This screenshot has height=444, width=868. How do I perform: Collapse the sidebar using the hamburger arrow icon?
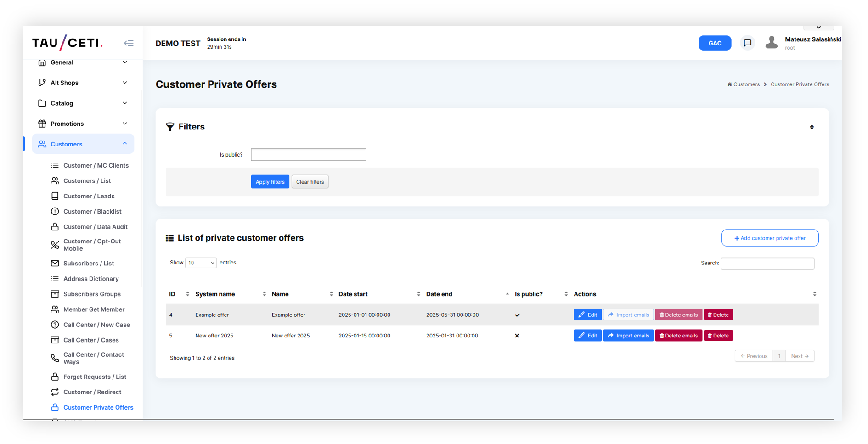(x=129, y=43)
